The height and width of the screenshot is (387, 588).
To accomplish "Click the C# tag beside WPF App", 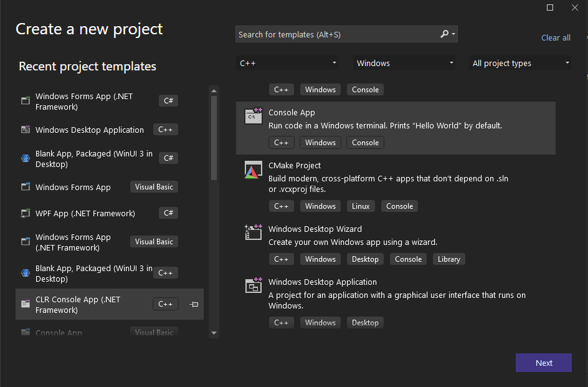I will (x=168, y=213).
